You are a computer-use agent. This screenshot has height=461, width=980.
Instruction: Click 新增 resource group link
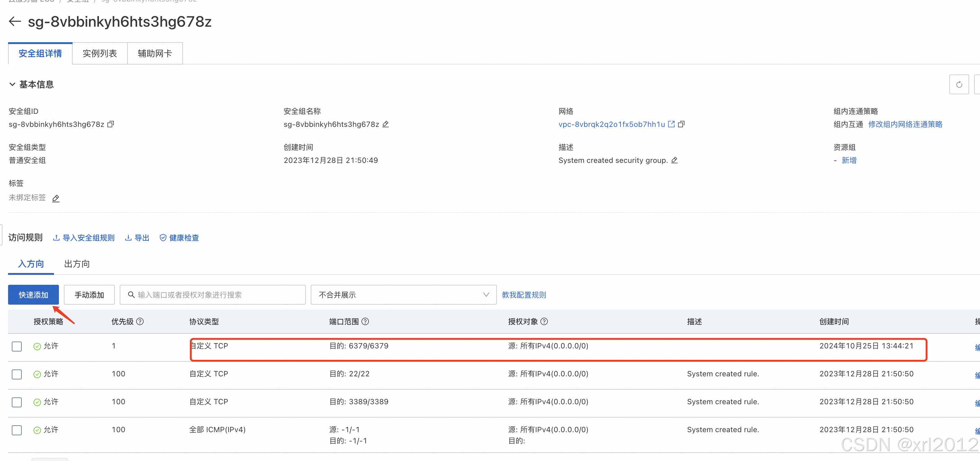pyautogui.click(x=849, y=160)
